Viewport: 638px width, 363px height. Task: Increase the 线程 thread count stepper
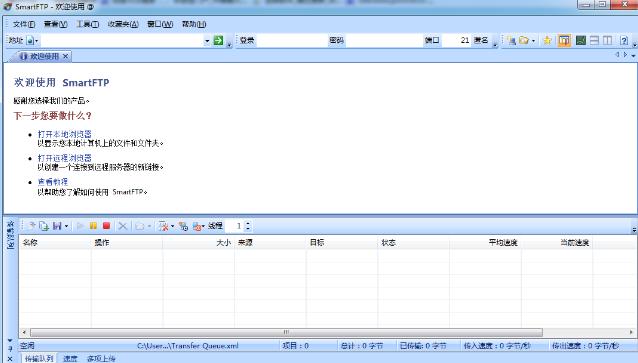point(248,223)
